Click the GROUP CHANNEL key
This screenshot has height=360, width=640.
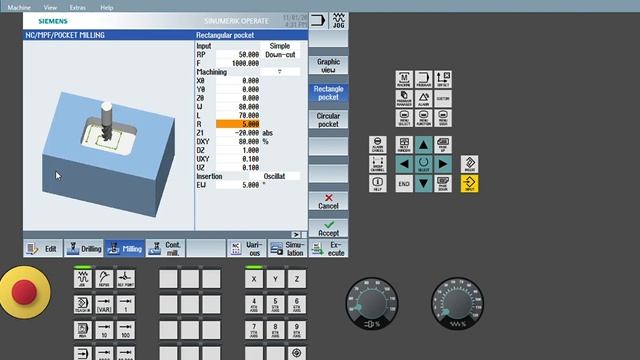[378, 164]
